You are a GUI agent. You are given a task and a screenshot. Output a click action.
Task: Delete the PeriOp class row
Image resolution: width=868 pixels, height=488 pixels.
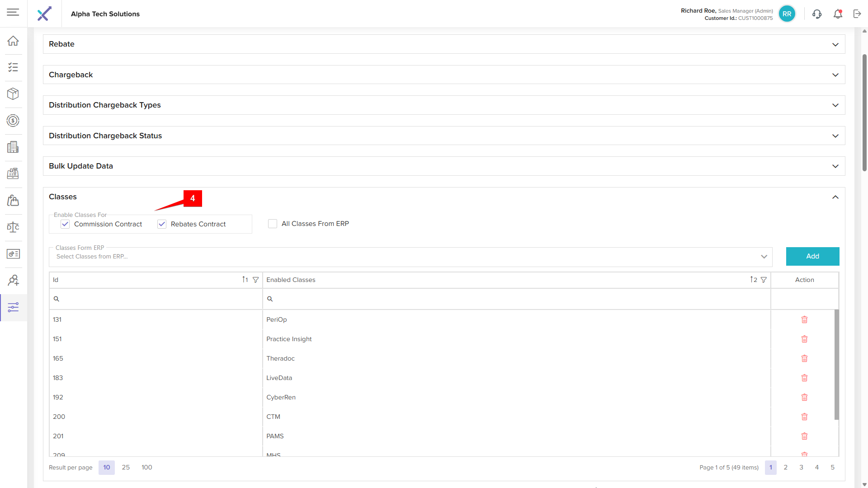804,319
